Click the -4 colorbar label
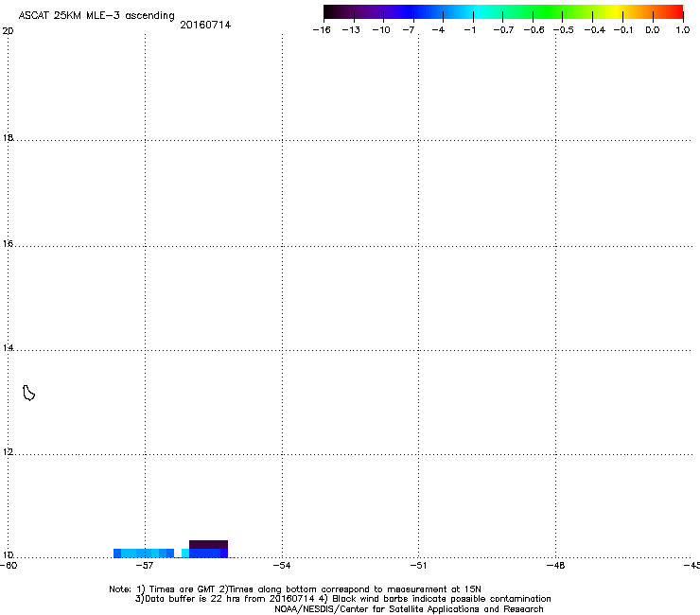This screenshot has width=700, height=615. 438,30
